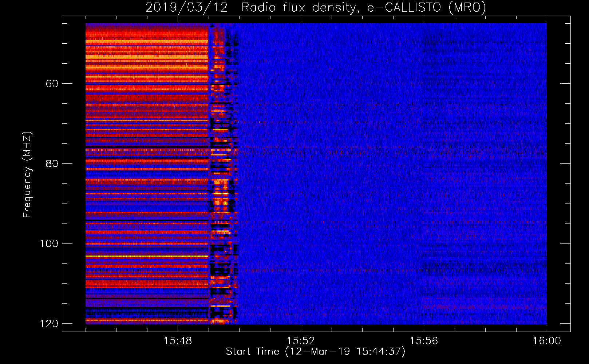Click the "Start Time (12-Mar-19 15:44:37)" label
Image resolution: width=589 pixels, height=364 pixels.
(x=316, y=352)
